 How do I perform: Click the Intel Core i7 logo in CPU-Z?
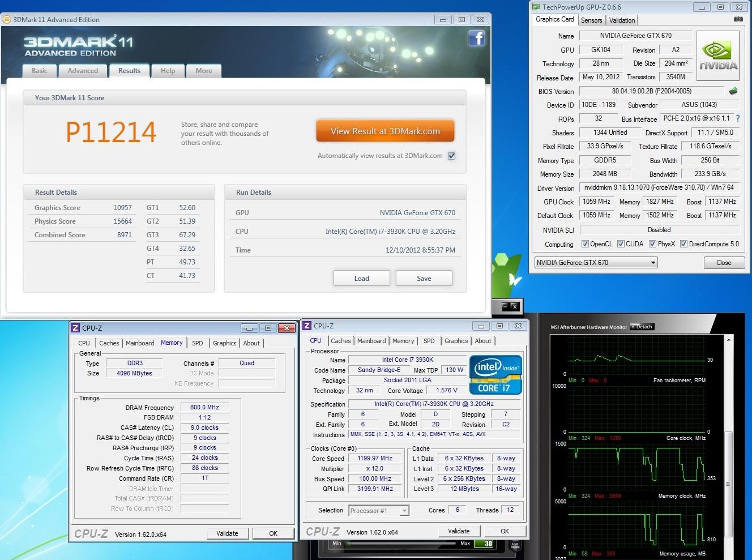coord(495,375)
